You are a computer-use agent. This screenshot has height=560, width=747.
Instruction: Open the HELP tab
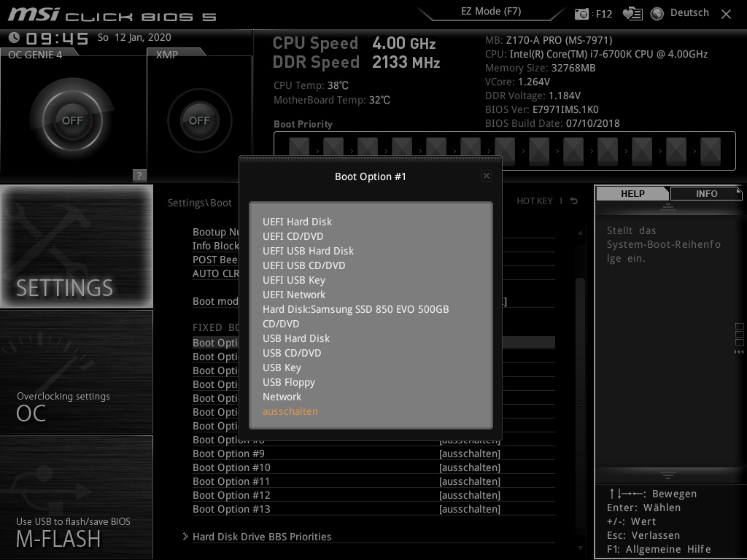(632, 193)
